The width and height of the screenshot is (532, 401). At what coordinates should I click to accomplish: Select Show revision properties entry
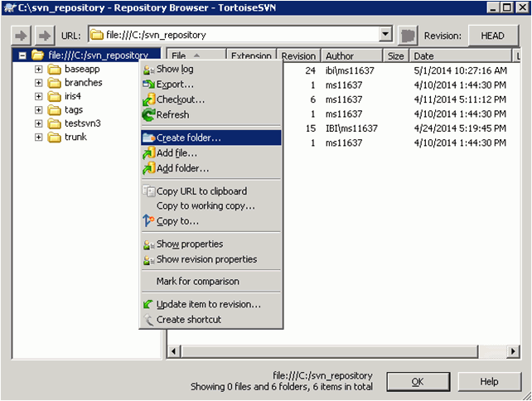pos(211,259)
